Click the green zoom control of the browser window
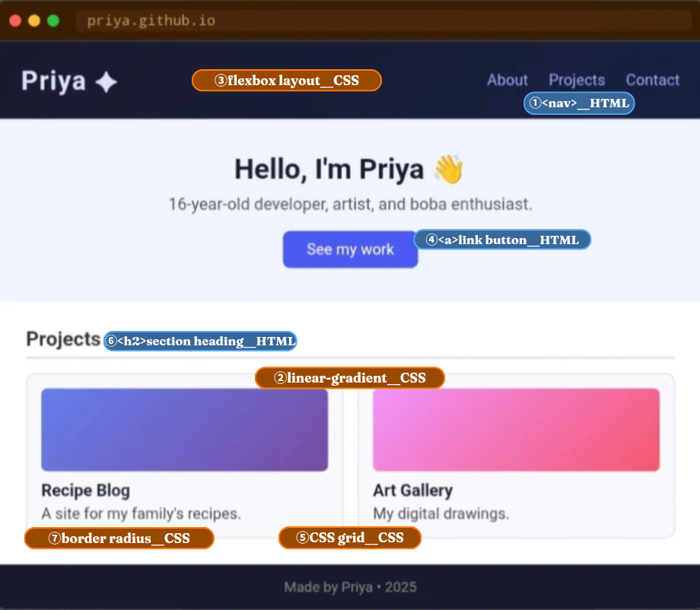Screen dimensions: 700x610 click(x=52, y=21)
